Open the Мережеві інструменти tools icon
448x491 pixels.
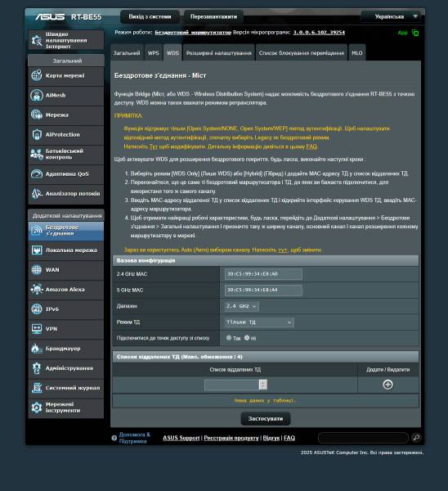(x=37, y=408)
